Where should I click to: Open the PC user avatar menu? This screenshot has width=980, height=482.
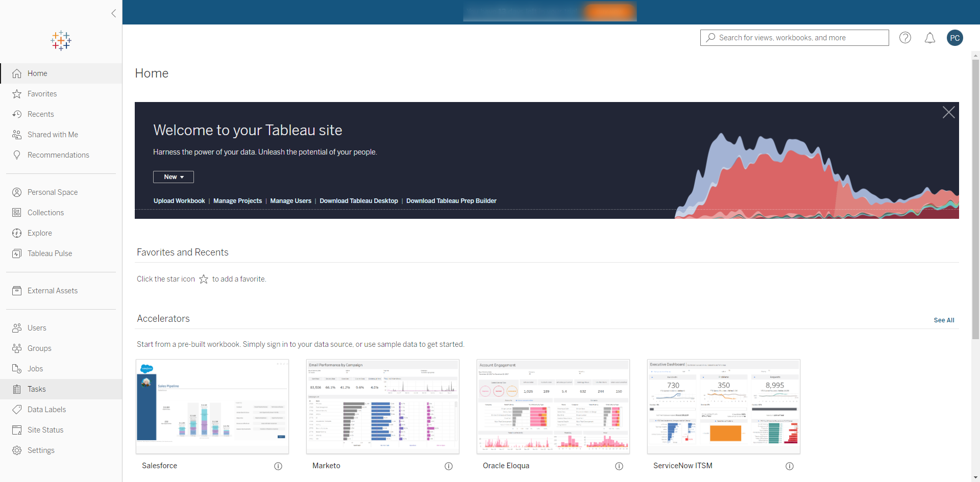955,38
